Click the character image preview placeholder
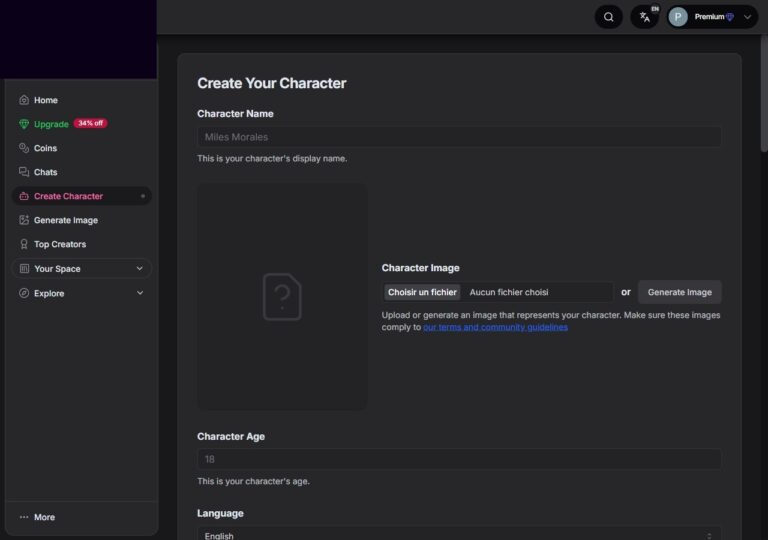The image size is (768, 540). coord(282,296)
